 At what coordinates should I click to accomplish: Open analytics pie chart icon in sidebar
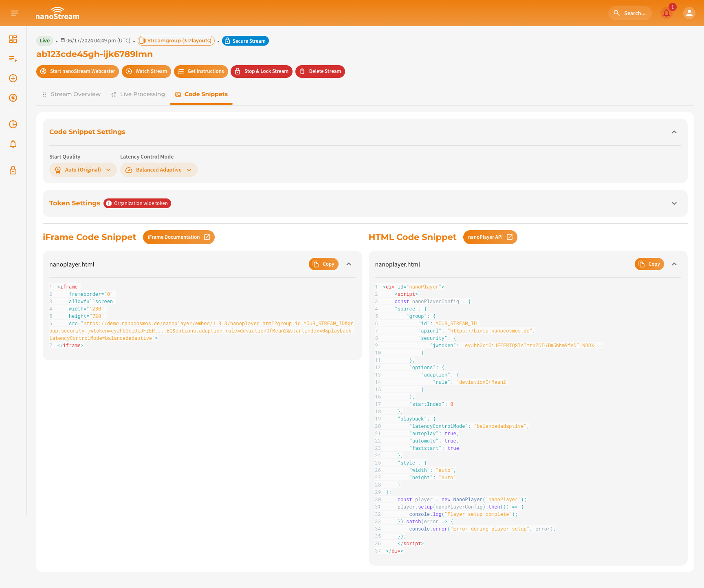(x=13, y=124)
